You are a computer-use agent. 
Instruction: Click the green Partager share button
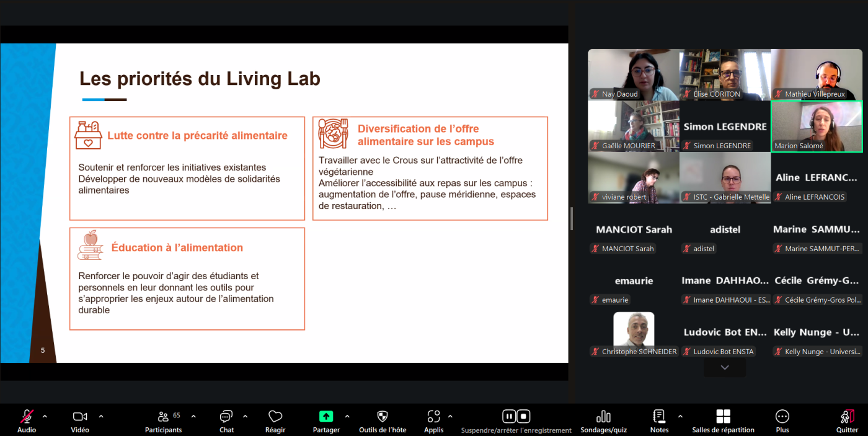pyautogui.click(x=326, y=417)
